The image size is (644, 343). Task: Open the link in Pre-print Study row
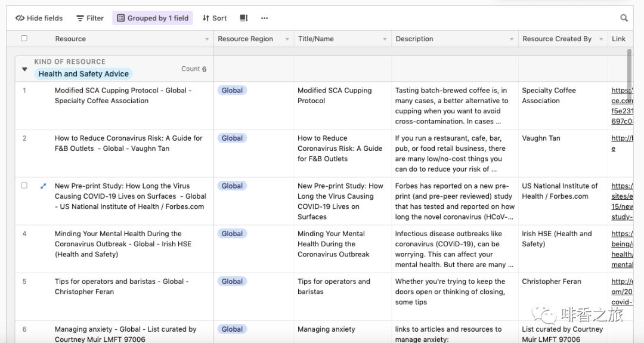622,201
